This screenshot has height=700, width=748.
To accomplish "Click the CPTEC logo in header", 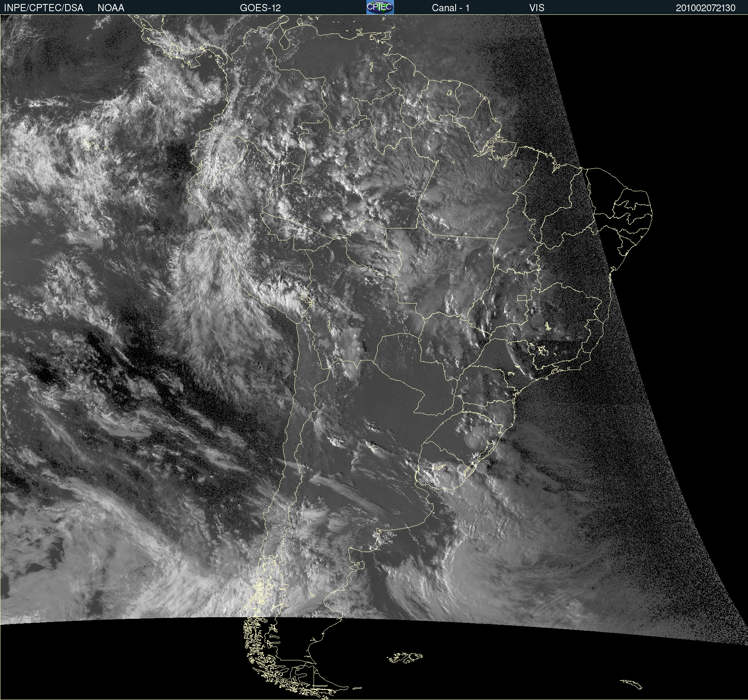I will tap(380, 7).
